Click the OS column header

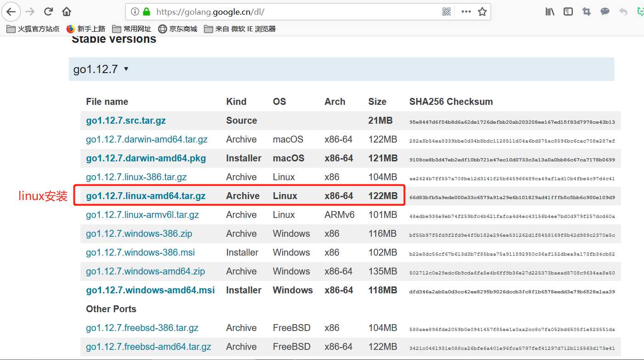pos(279,102)
